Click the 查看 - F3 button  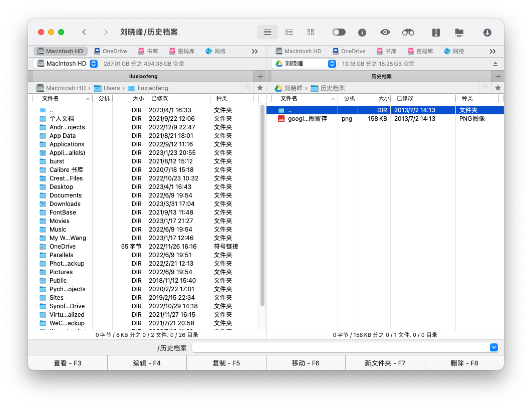[x=68, y=363]
